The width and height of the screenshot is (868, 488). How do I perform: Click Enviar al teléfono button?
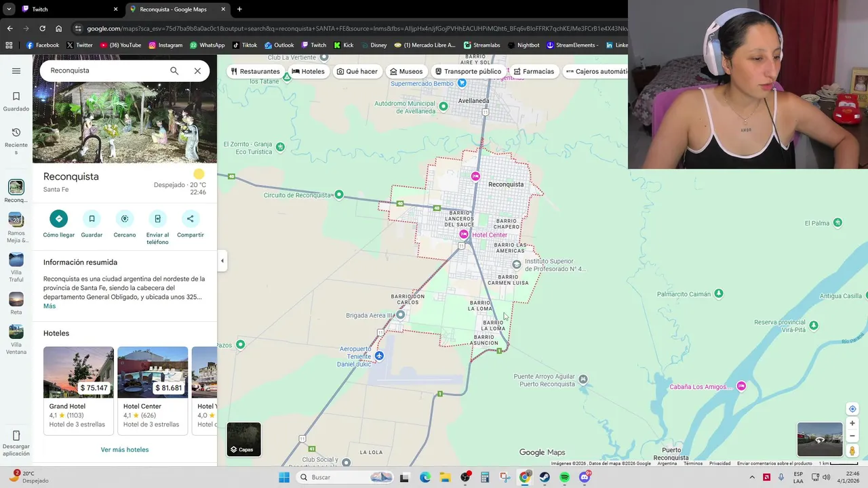(157, 219)
